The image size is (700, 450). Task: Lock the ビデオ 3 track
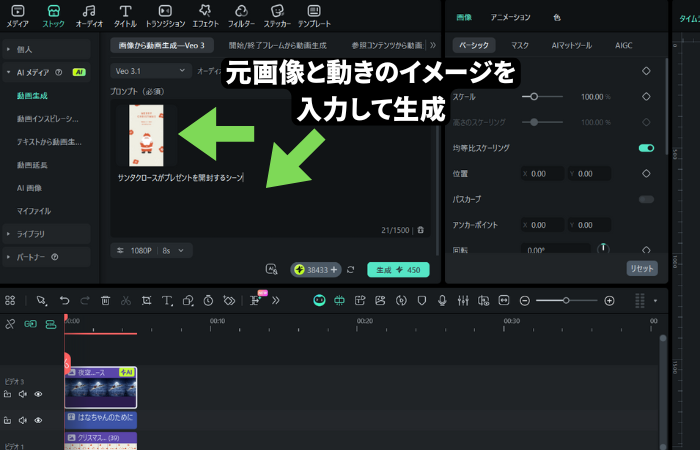click(x=7, y=394)
